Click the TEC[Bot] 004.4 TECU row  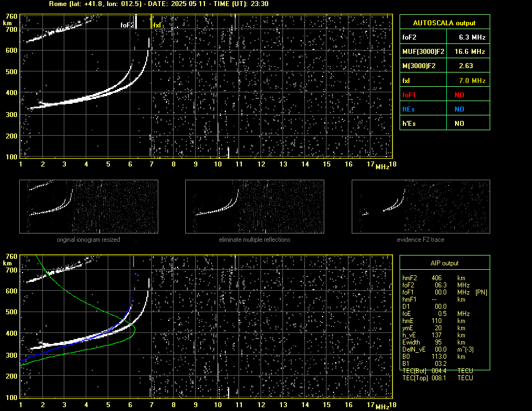click(x=437, y=371)
